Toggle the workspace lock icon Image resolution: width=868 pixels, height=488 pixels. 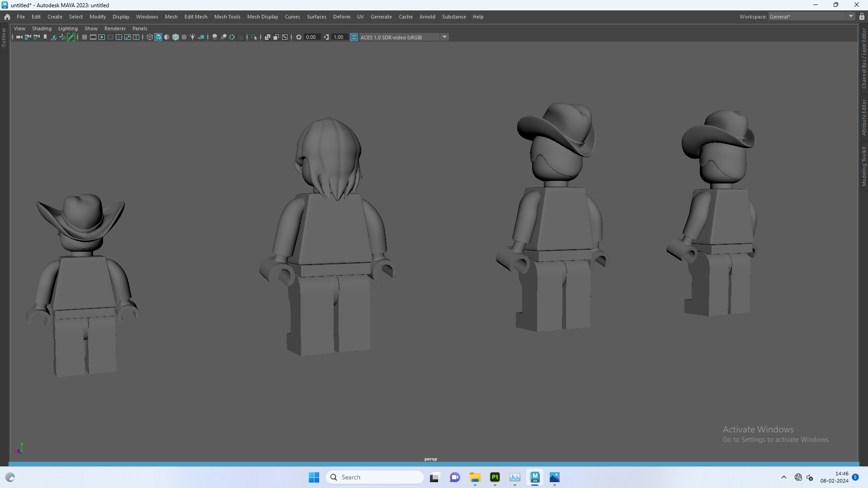862,17
